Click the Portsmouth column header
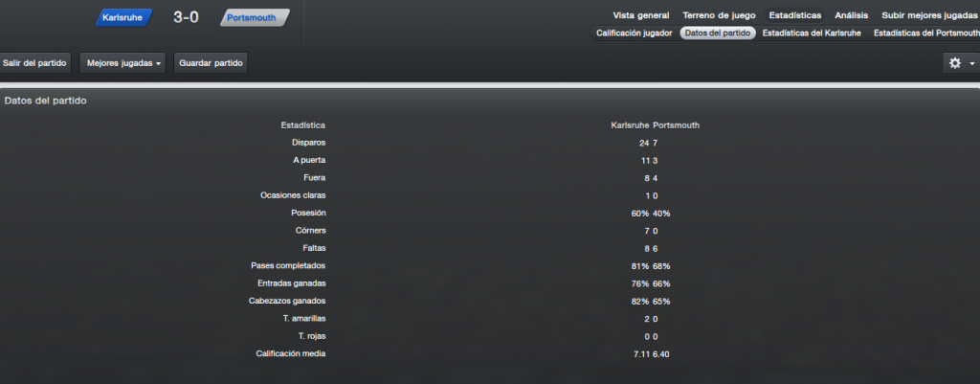 [677, 125]
